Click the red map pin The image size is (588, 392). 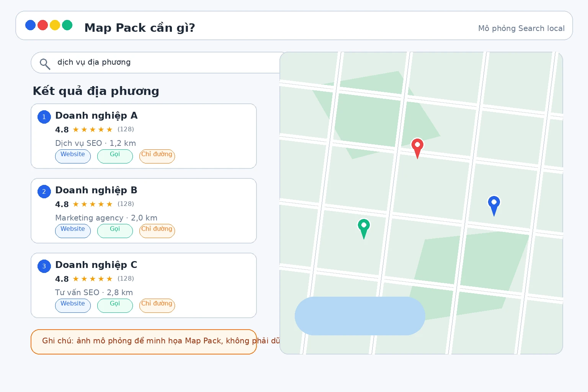(417, 149)
